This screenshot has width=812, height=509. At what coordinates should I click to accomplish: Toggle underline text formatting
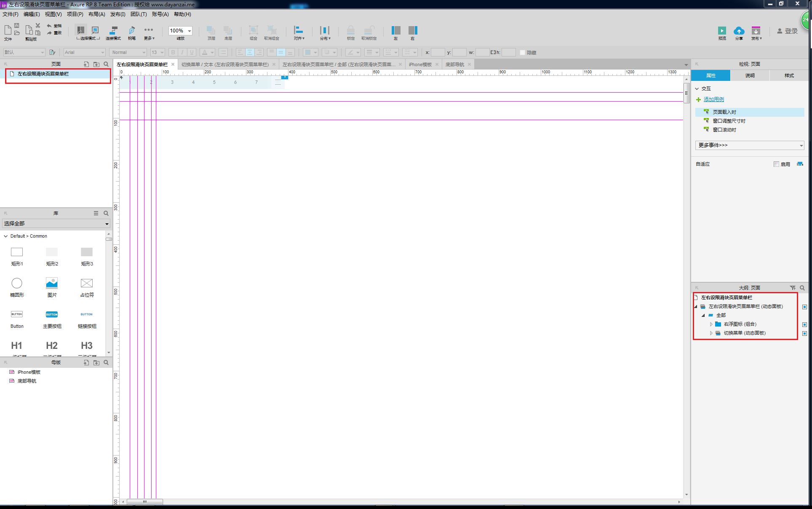pyautogui.click(x=192, y=52)
